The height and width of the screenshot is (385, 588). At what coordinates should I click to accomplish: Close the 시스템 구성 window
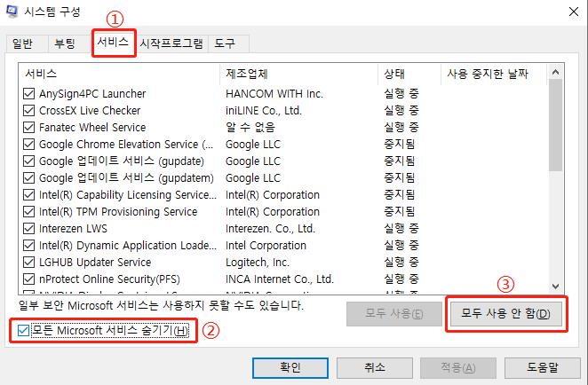point(574,12)
